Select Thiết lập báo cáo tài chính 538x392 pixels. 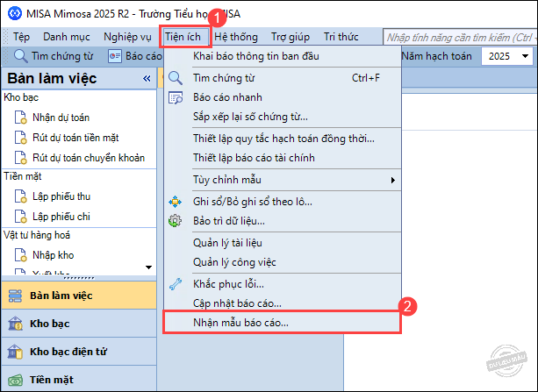tap(283, 158)
